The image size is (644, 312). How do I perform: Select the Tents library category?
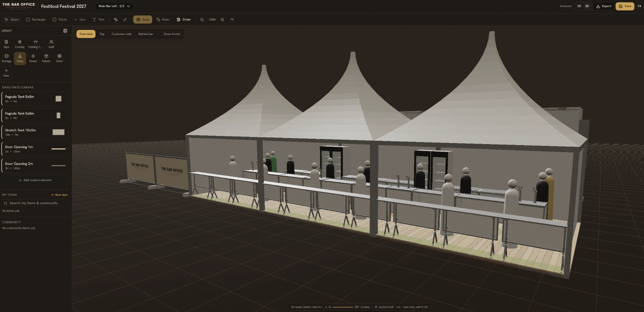[x=20, y=58]
